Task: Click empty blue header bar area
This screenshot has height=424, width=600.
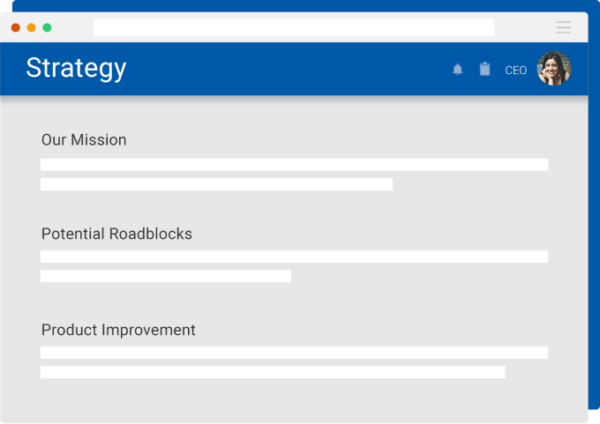Action: click(x=290, y=69)
